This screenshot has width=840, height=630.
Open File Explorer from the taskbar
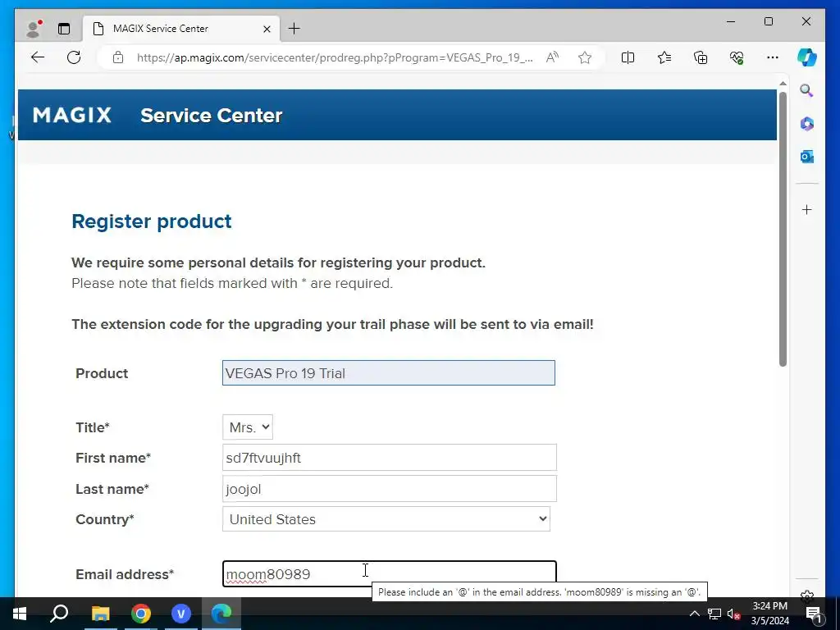(100, 614)
